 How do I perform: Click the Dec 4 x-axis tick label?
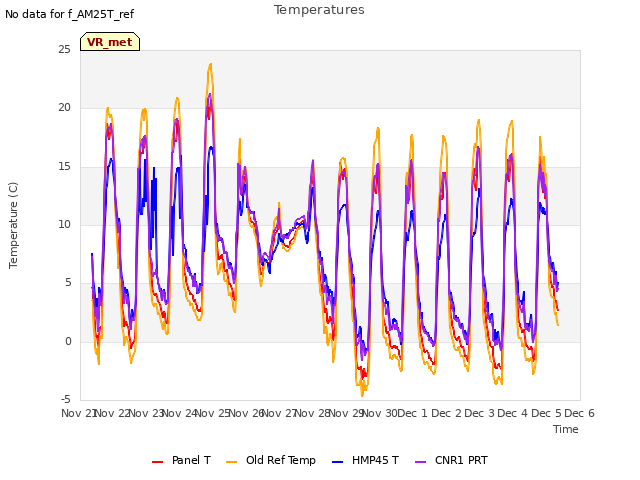pos(513,413)
